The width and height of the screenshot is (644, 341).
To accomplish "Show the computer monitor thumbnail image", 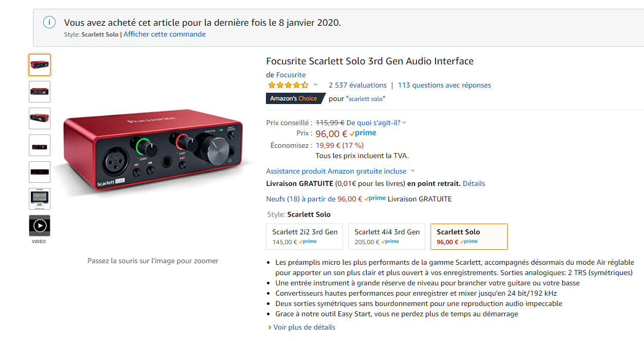I will click(40, 199).
